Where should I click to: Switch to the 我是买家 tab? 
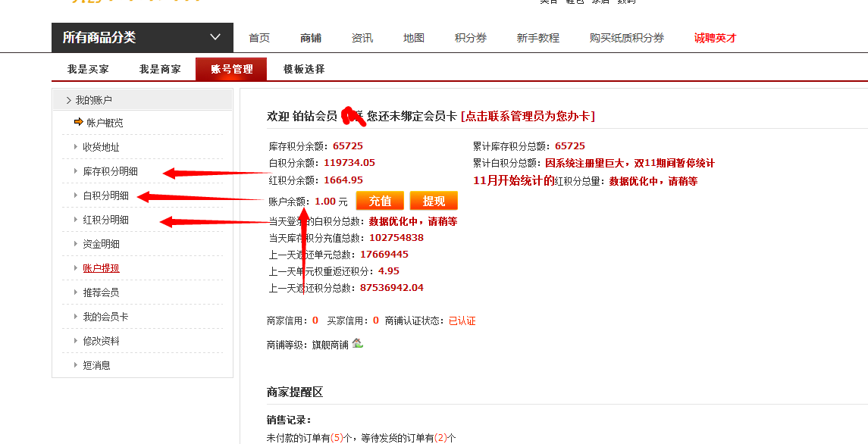point(88,69)
